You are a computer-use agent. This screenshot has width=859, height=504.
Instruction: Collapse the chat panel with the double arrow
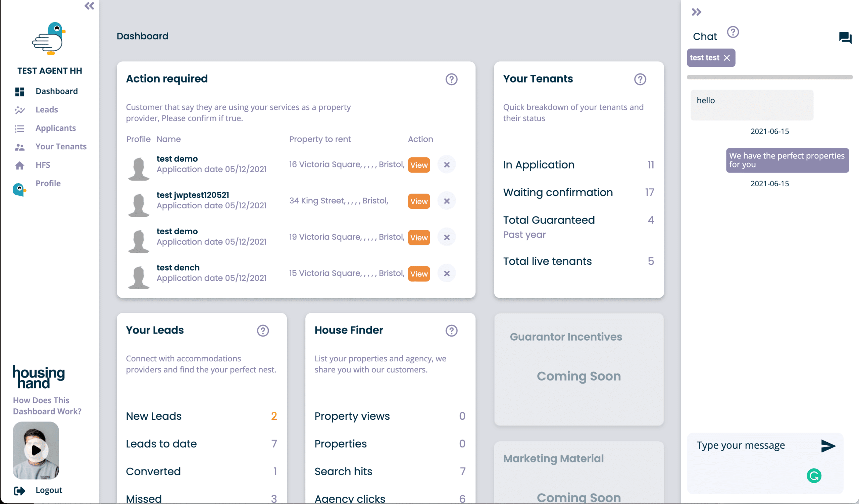[696, 12]
